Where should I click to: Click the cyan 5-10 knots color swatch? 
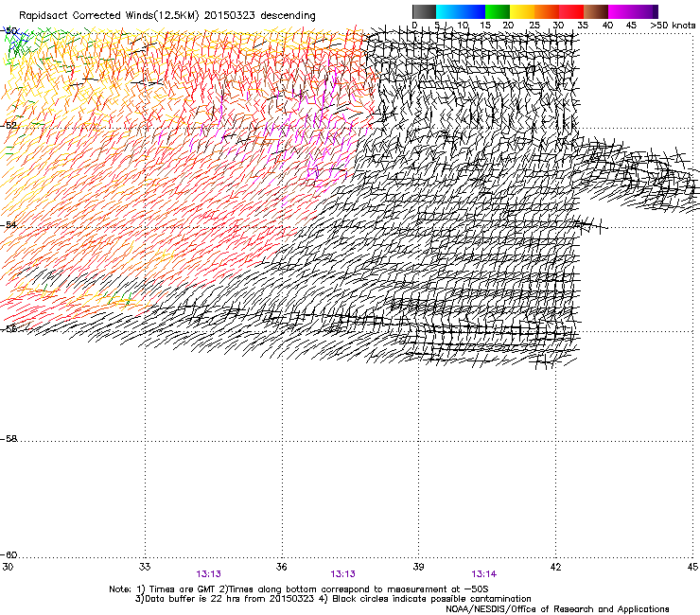click(448, 11)
